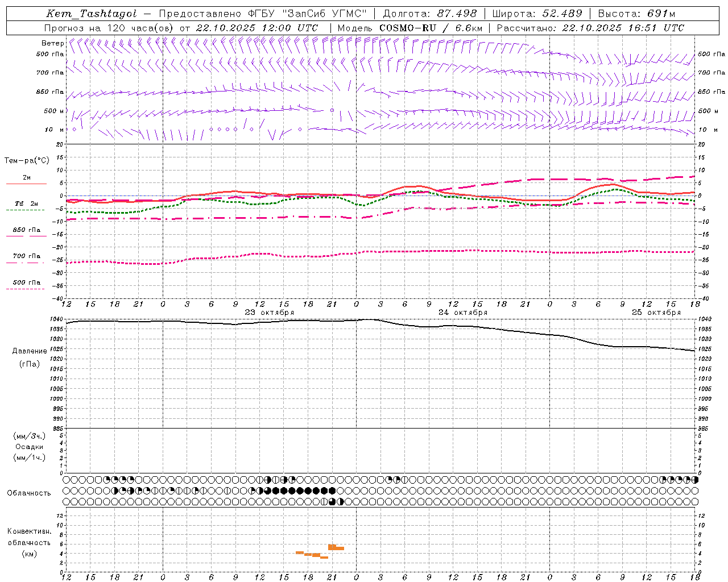728x582 pixels.
Task: Click the 'Облачность' cloud cover label
Action: coord(29,493)
